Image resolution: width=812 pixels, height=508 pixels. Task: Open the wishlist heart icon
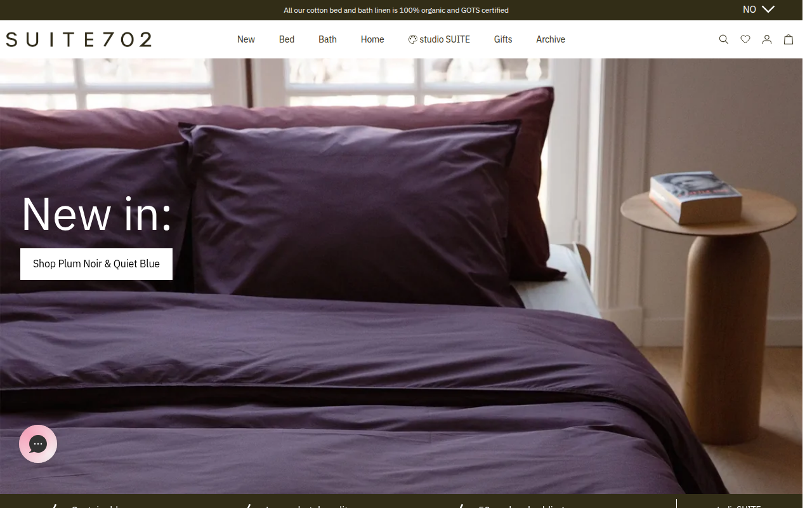tap(745, 39)
